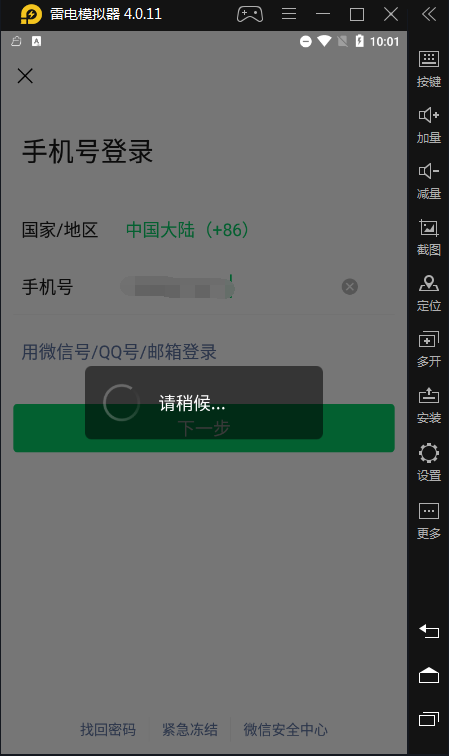
Task: Decrease volume with the 减量 icon
Action: click(428, 181)
